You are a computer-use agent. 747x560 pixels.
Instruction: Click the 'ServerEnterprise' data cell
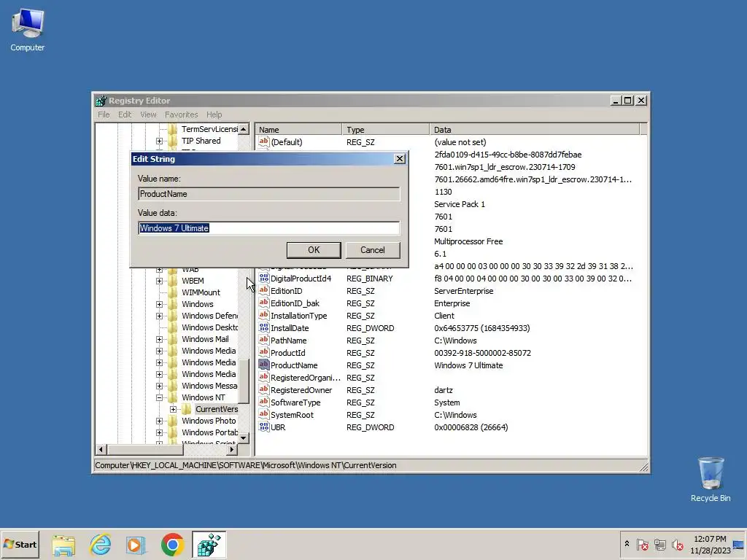point(463,290)
